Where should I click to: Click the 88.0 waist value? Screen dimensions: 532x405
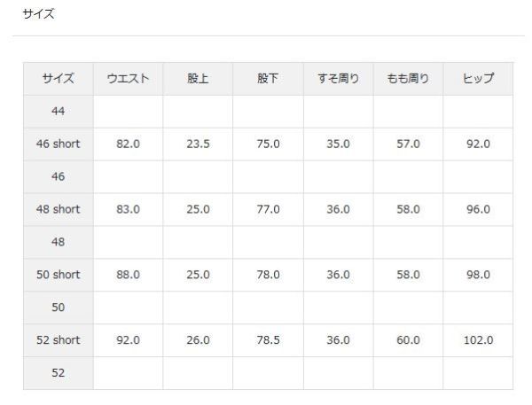128,275
